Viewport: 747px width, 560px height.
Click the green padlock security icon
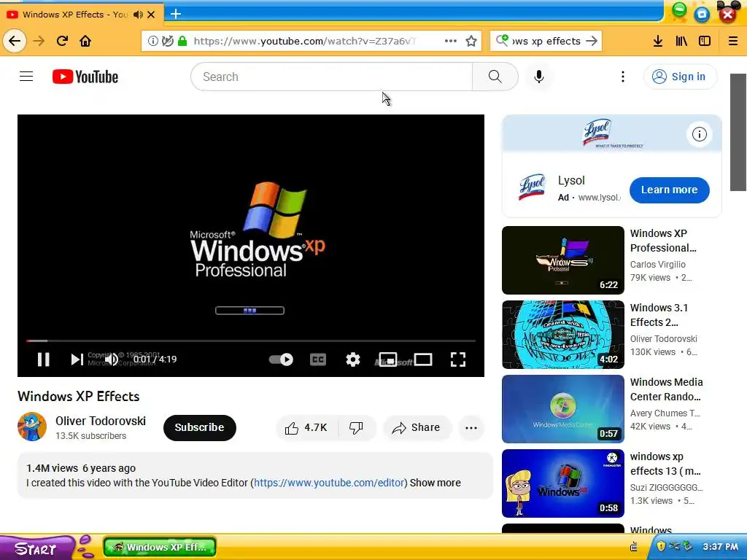tap(182, 41)
